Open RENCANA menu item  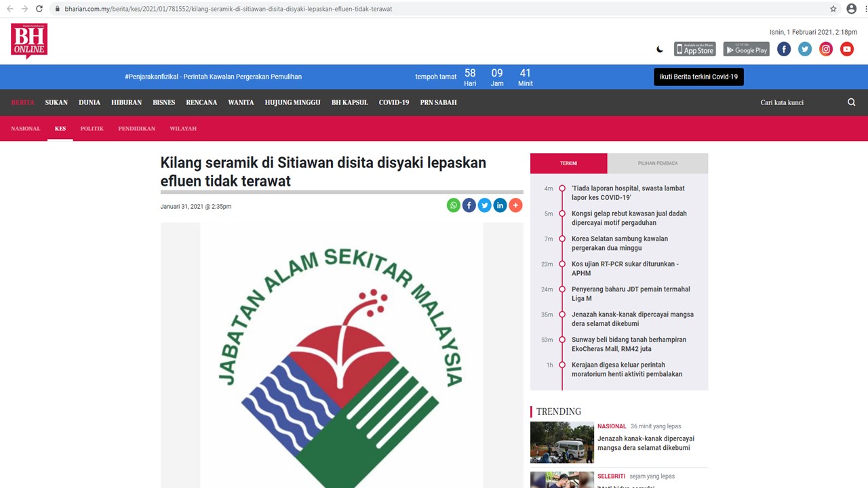click(201, 102)
